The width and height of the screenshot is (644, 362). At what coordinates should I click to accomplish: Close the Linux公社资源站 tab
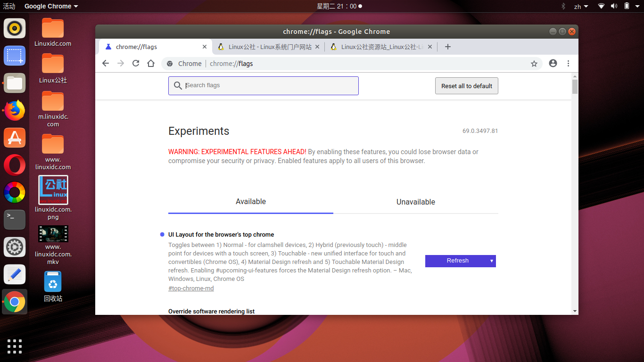pos(430,47)
